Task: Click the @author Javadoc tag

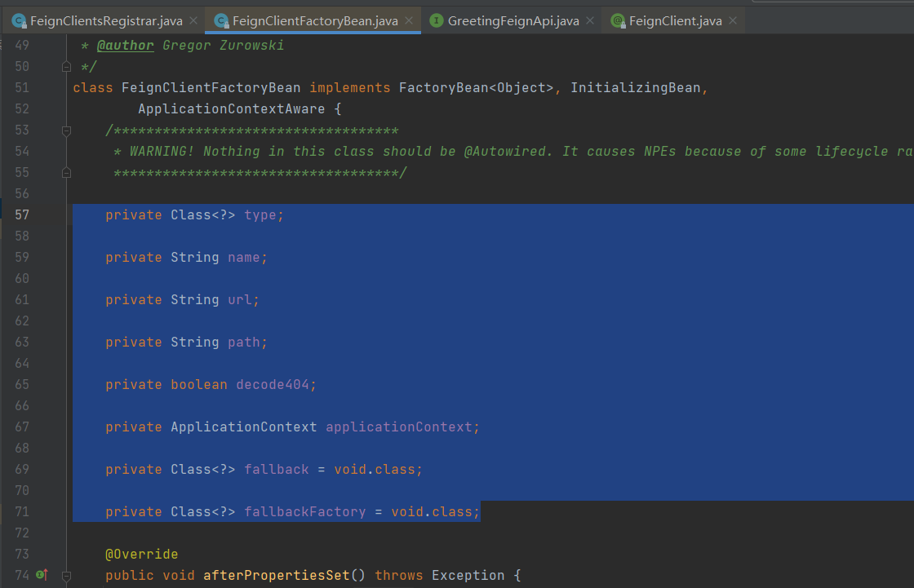Action: [126, 46]
